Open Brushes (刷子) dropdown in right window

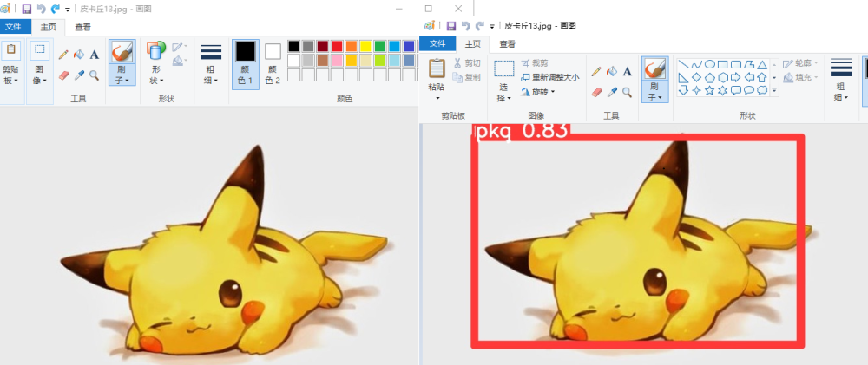[x=654, y=92]
